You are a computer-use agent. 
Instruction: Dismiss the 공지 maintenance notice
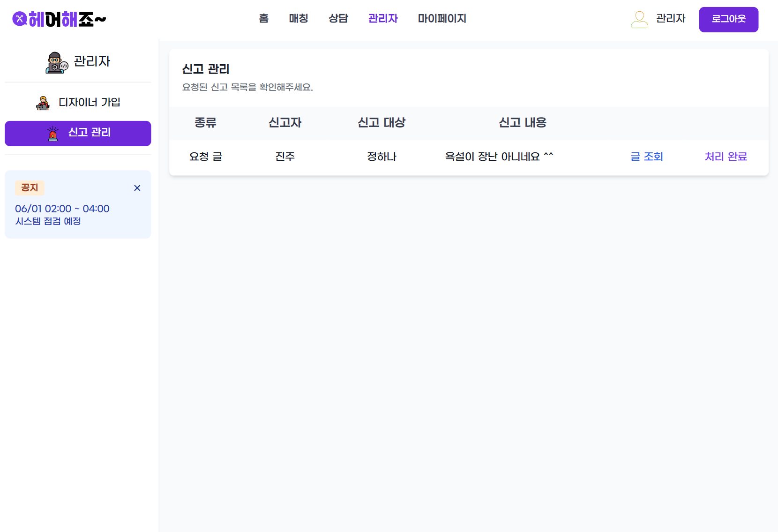pos(137,188)
